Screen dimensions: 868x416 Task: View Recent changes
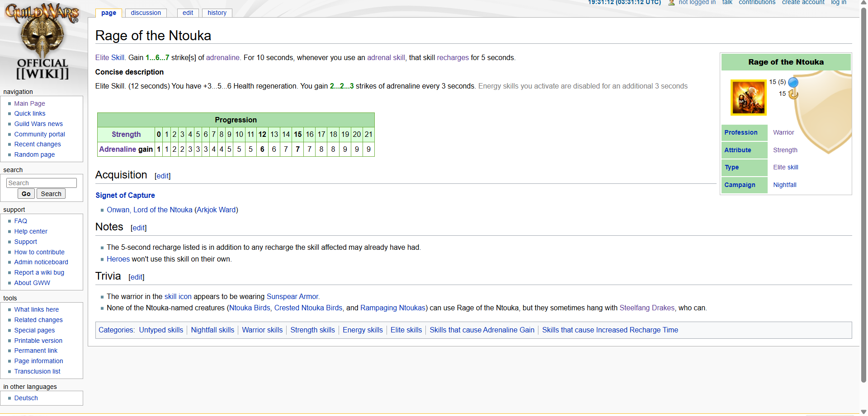coord(38,144)
